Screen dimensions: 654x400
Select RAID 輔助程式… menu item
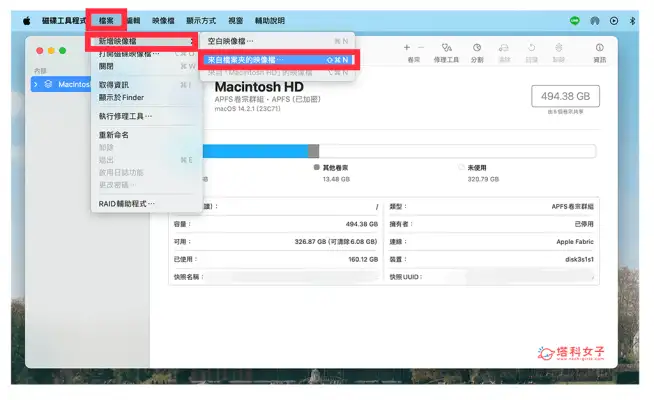pos(145,204)
